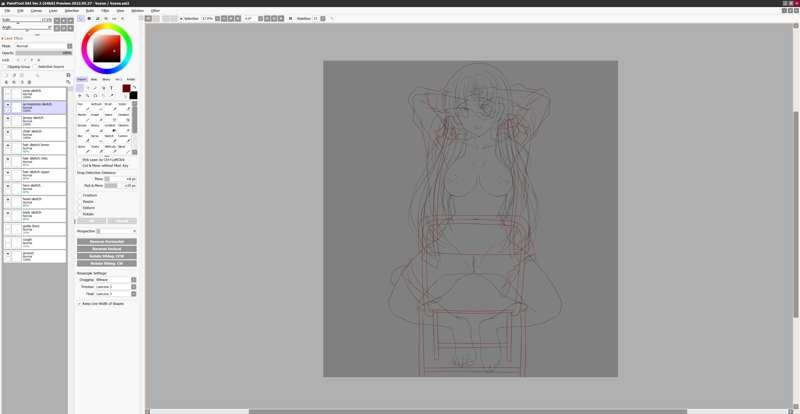Click the Undo button in toolbar

point(148,18)
